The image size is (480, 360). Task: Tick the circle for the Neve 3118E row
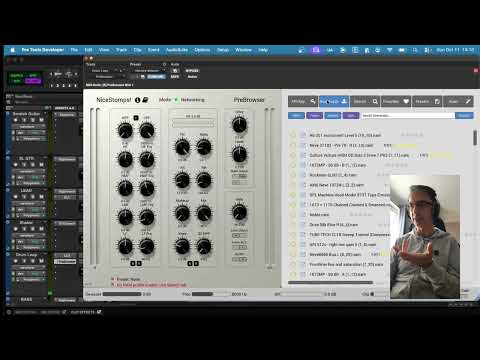pos(293,145)
